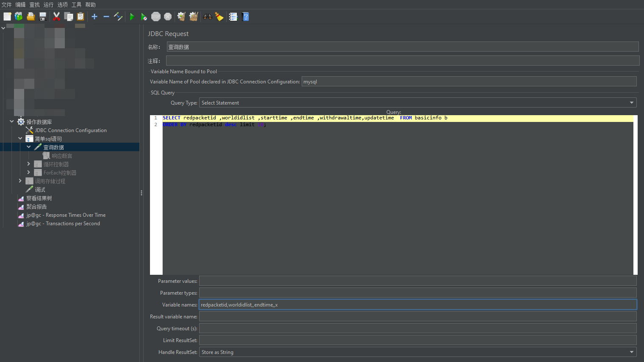This screenshot has height=362, width=644.
Task: Click the Parameter types field
Action: pos(418,293)
